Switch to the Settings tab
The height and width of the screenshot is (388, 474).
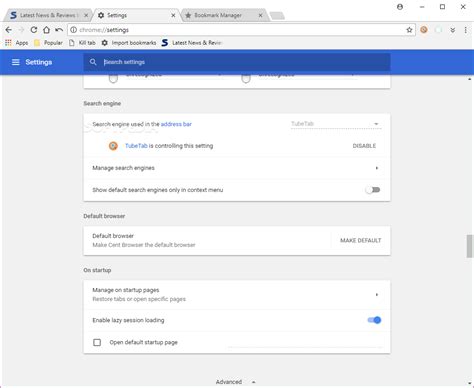(x=136, y=15)
